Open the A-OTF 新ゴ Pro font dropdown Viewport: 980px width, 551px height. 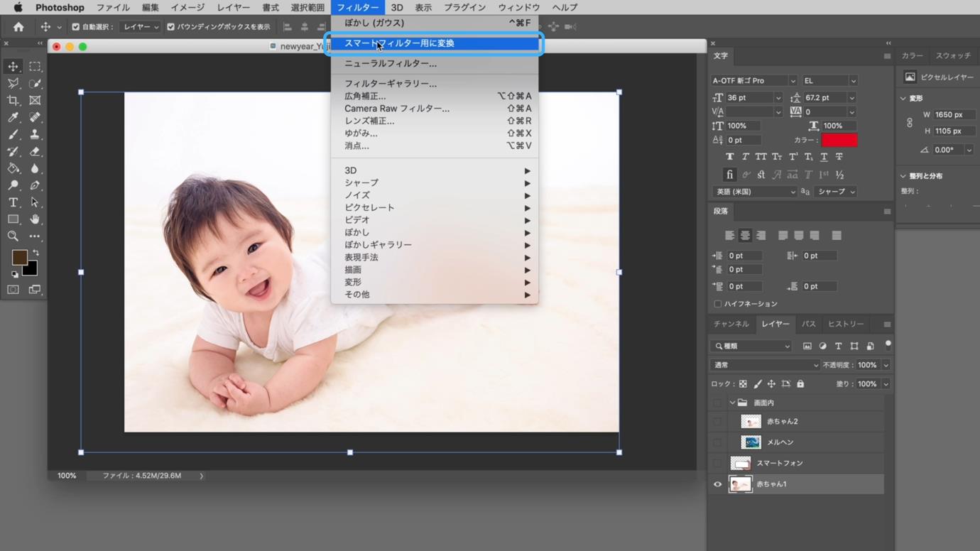point(753,81)
